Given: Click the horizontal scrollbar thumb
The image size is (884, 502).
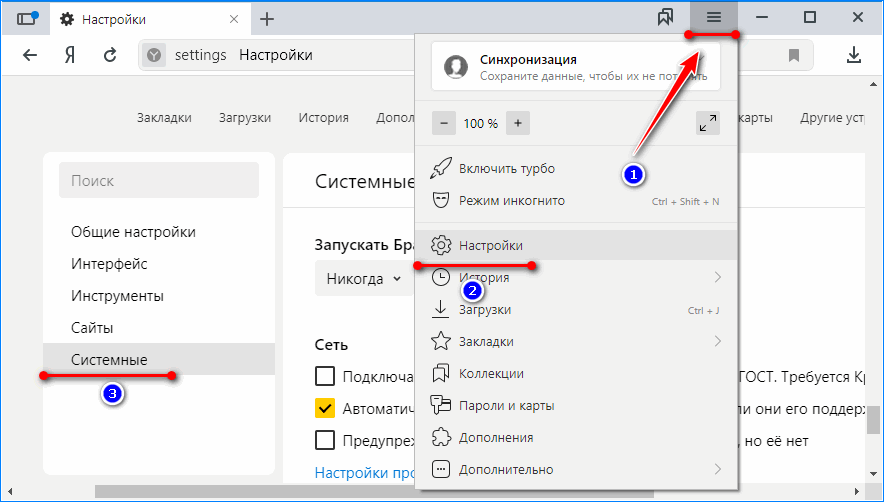Looking at the screenshot, I should (x=374, y=492).
